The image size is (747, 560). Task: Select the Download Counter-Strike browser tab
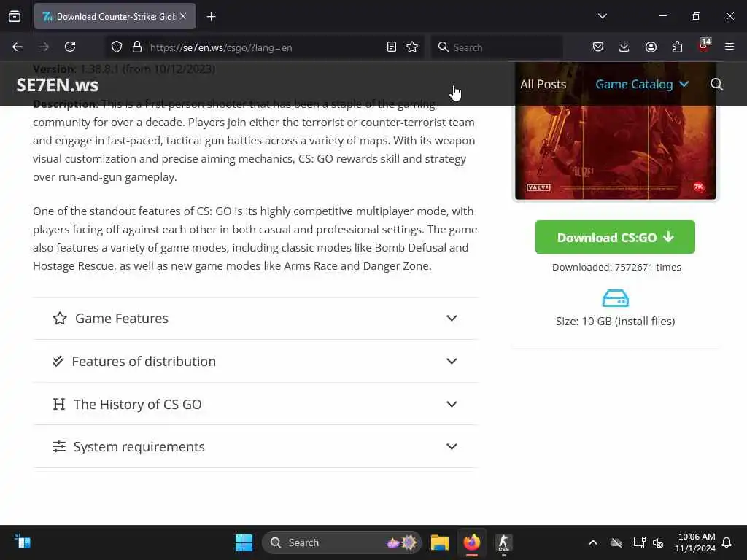click(x=115, y=17)
